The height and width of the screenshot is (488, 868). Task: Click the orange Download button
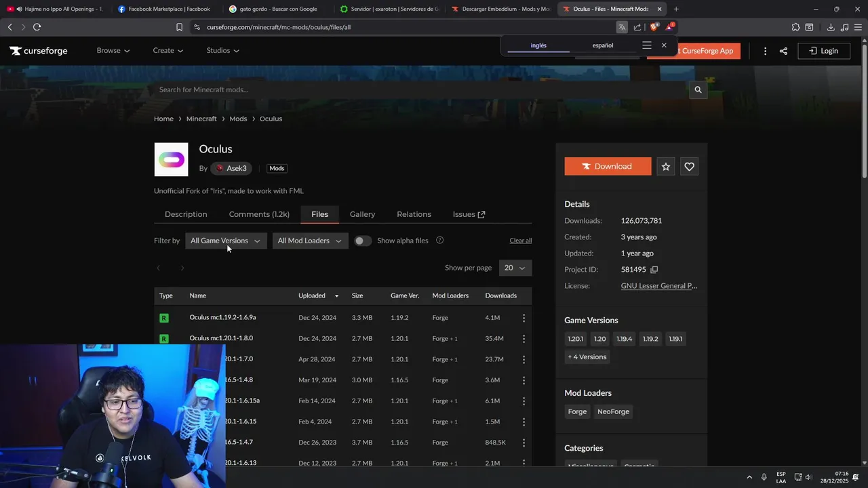click(x=608, y=167)
